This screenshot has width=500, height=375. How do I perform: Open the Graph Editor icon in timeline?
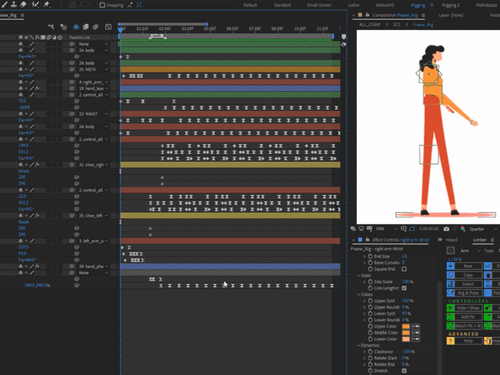(108, 27)
